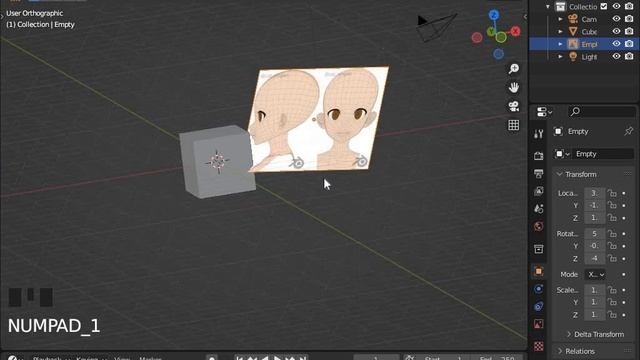The width and height of the screenshot is (640, 360).
Task: Open the Properties editor type dropdown
Action: pos(544,111)
